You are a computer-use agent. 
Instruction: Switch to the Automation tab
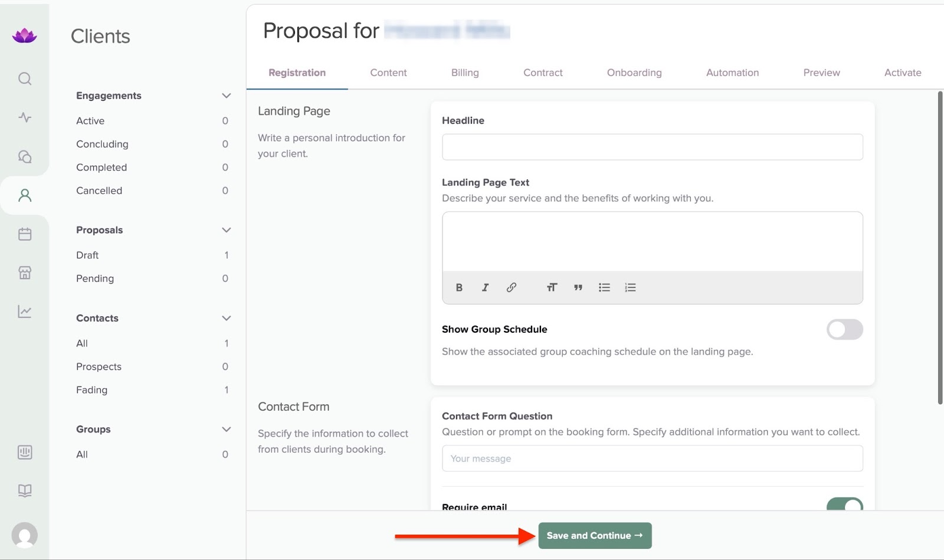[732, 73]
